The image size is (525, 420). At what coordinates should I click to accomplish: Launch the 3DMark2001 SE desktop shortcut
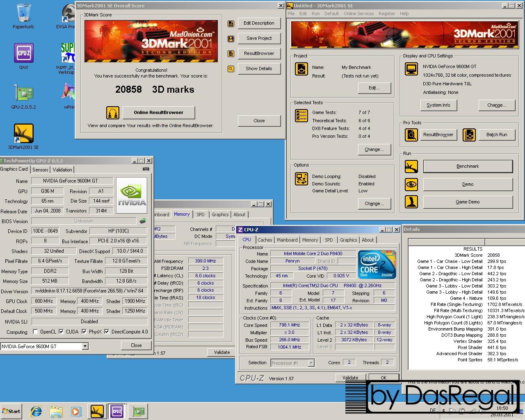[x=23, y=136]
